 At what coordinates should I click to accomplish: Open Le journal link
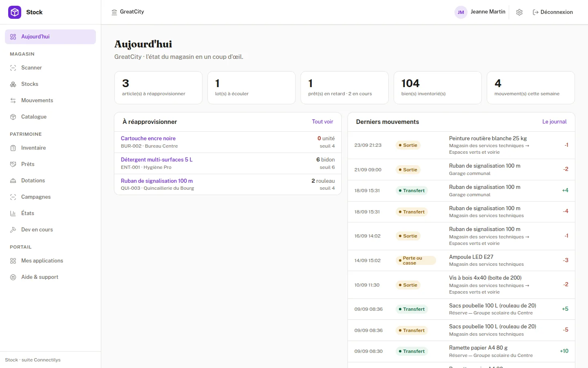point(555,122)
